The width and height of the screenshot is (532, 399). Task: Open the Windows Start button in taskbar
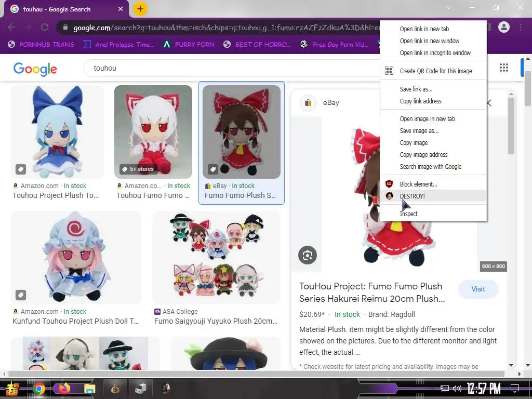[12, 389]
